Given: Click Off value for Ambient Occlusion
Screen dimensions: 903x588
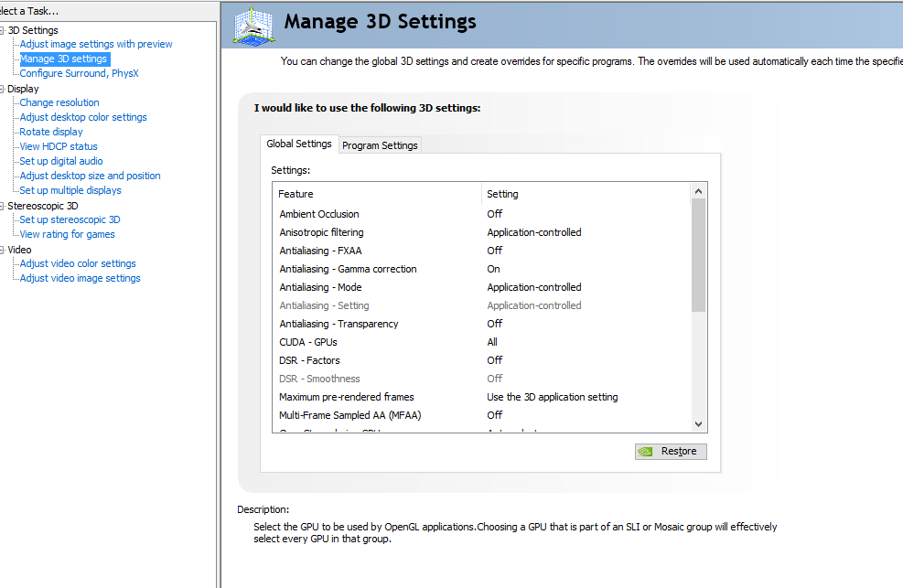Looking at the screenshot, I should pyautogui.click(x=495, y=214).
